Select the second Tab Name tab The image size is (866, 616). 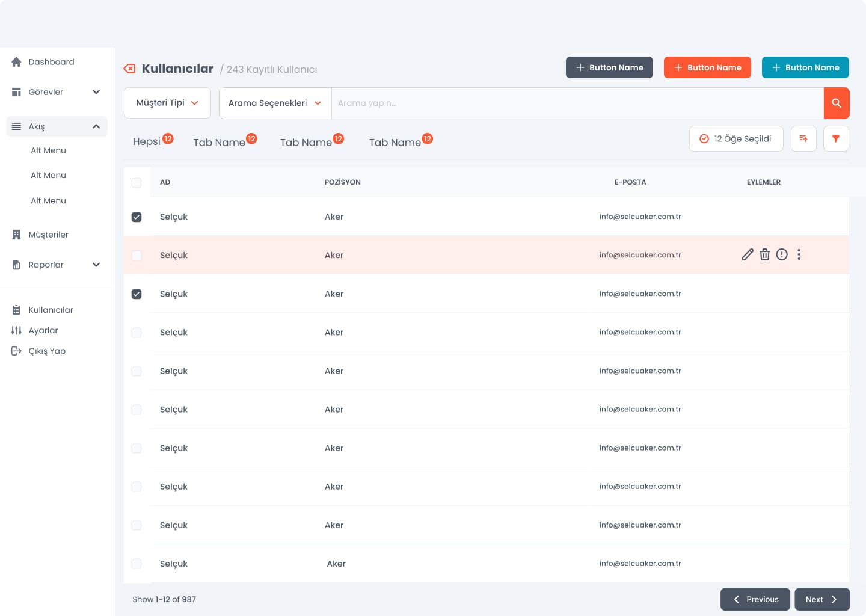312,141
